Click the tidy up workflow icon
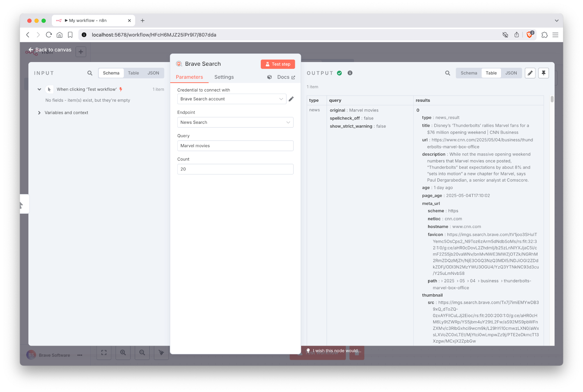Screen dimensions: 583x392 coord(161,353)
